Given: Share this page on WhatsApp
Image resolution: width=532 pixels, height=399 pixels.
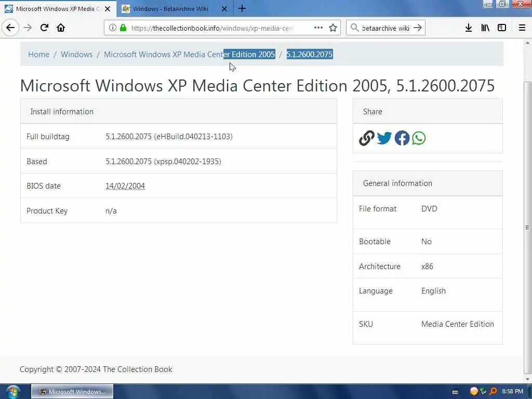Looking at the screenshot, I should [x=419, y=138].
